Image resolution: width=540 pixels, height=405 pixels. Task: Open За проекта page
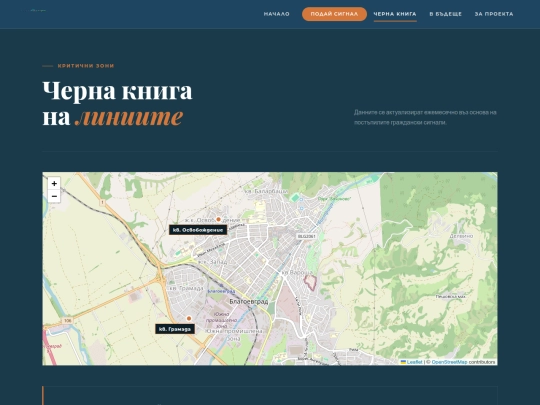(x=494, y=14)
